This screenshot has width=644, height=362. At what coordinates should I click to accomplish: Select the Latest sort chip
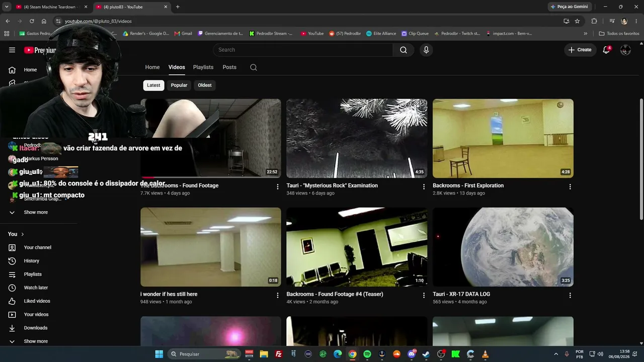pos(153,85)
